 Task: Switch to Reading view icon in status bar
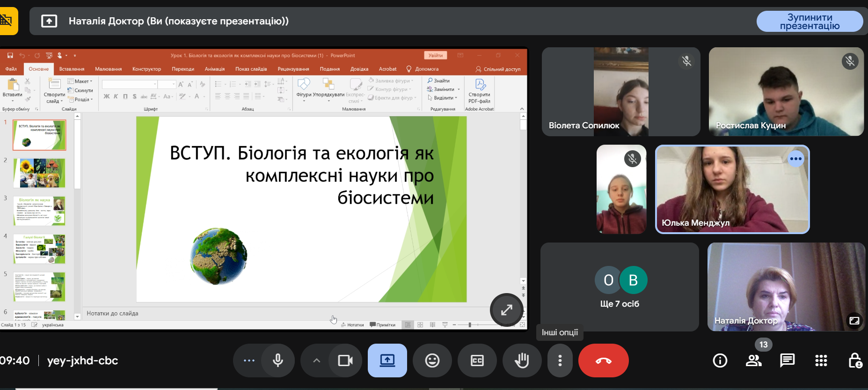[432, 324]
